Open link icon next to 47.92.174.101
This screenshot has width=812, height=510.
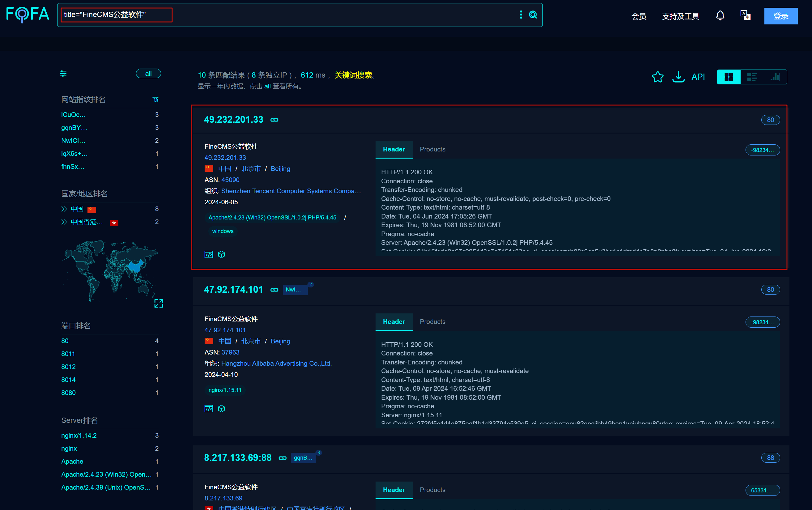click(x=274, y=290)
